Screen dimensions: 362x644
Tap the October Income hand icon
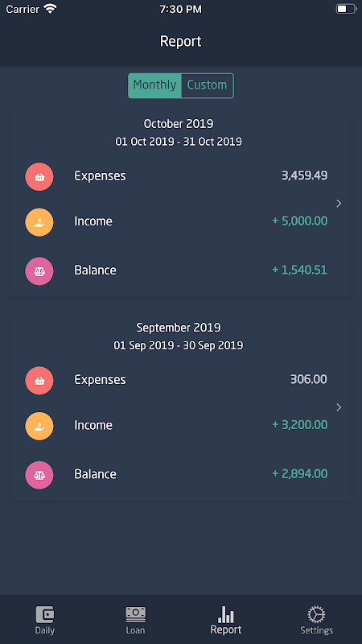[39, 222]
